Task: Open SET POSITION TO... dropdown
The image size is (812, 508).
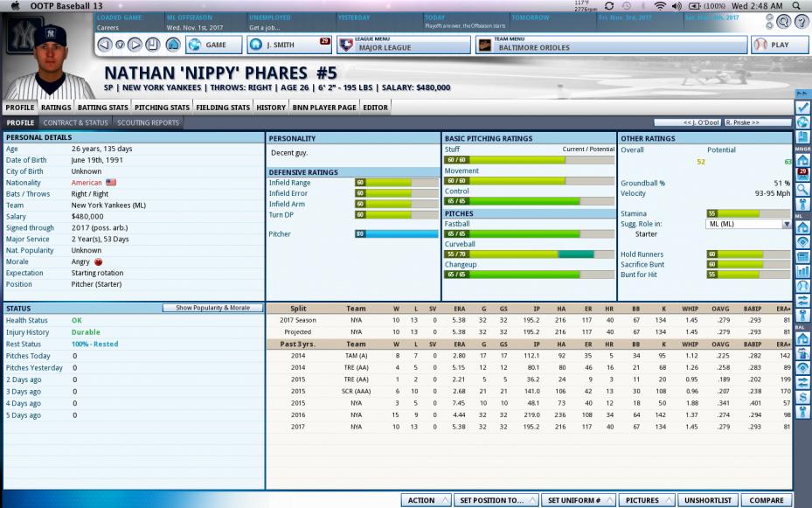Action: pos(496,500)
